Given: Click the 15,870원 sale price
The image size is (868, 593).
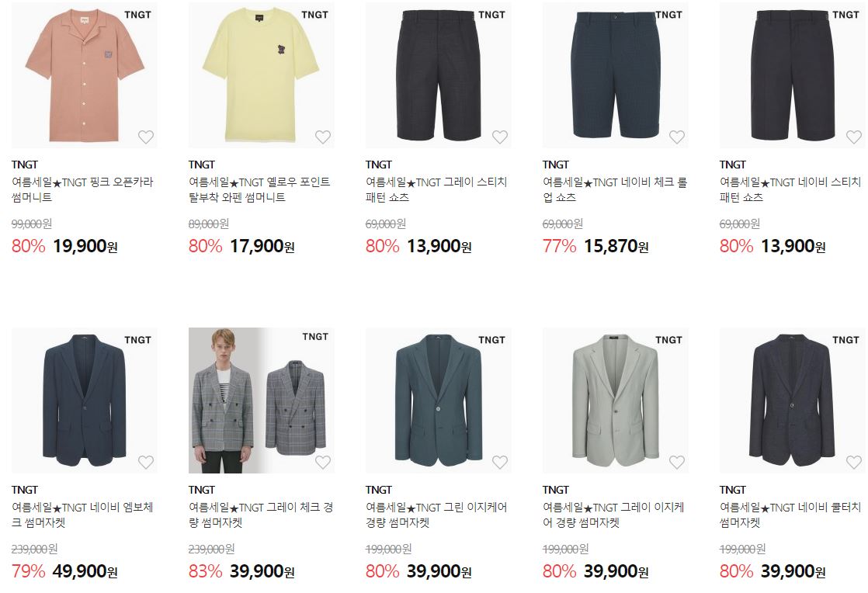Looking at the screenshot, I should [x=616, y=246].
